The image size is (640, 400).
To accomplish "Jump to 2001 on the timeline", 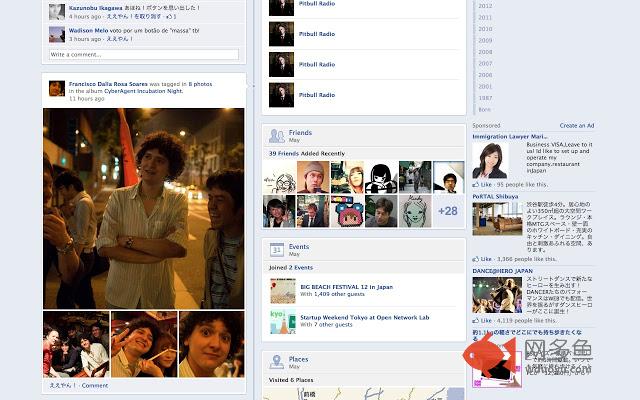I will click(x=485, y=86).
